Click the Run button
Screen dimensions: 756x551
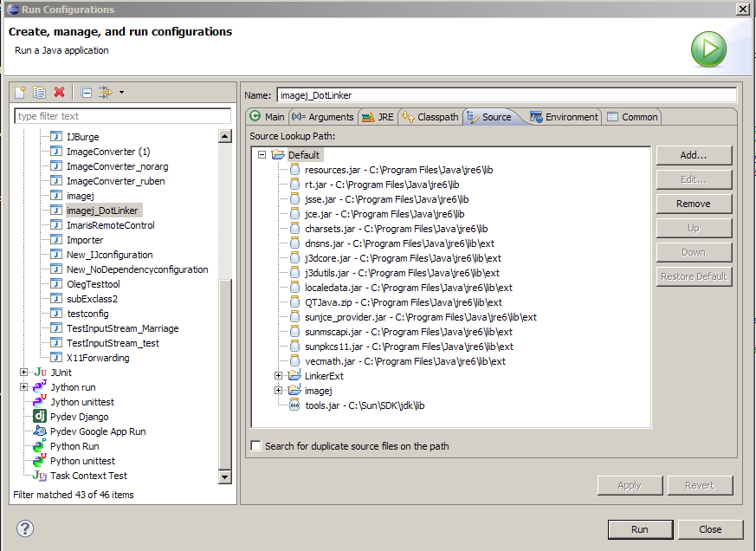(x=639, y=529)
